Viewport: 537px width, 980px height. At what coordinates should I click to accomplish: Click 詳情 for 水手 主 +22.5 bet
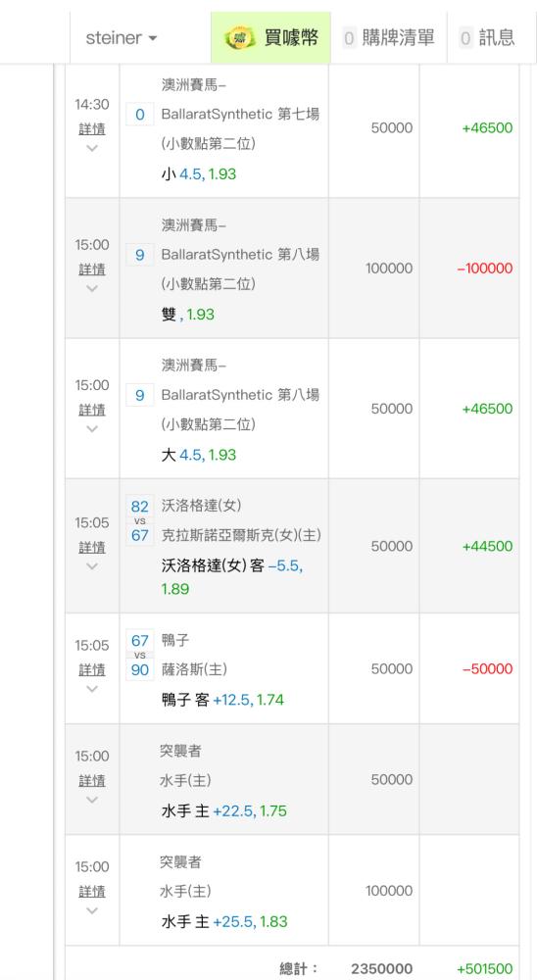pyautogui.click(x=92, y=781)
